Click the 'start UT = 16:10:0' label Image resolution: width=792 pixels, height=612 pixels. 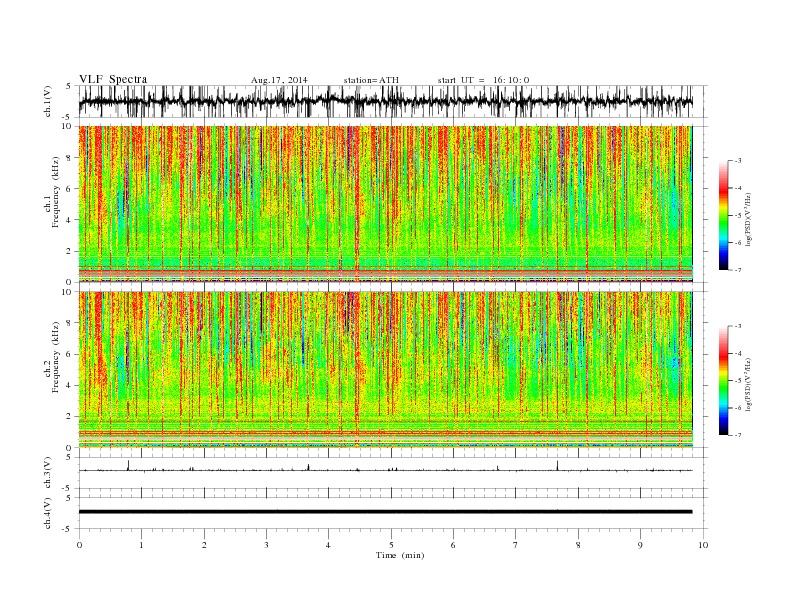tap(483, 80)
